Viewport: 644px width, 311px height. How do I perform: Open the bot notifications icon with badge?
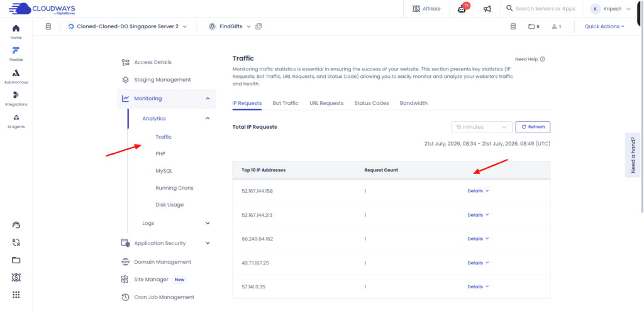click(462, 9)
